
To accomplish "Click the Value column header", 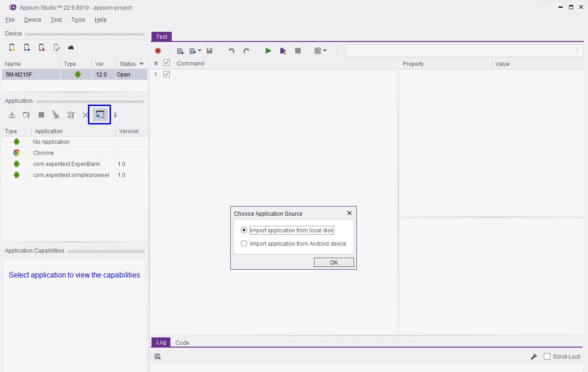I will tap(538, 64).
